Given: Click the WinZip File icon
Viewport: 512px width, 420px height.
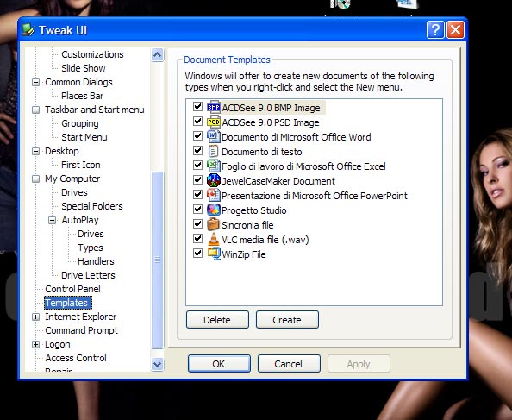Looking at the screenshot, I should click(214, 254).
